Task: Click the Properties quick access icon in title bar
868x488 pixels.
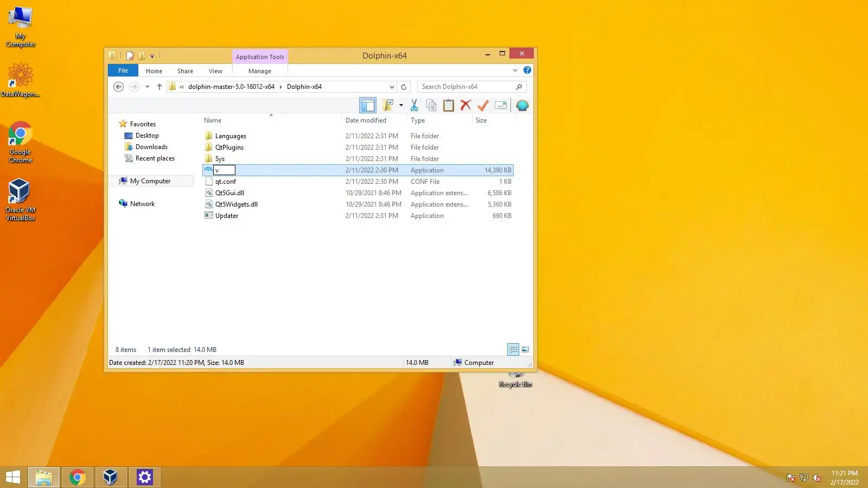Action: click(130, 55)
